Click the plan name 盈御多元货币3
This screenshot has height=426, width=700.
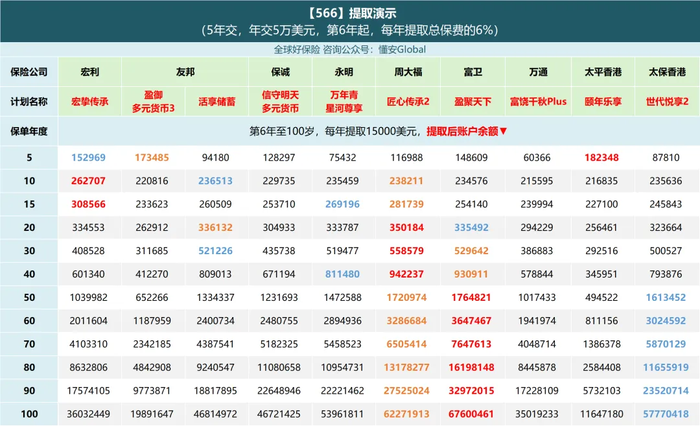coord(153,102)
